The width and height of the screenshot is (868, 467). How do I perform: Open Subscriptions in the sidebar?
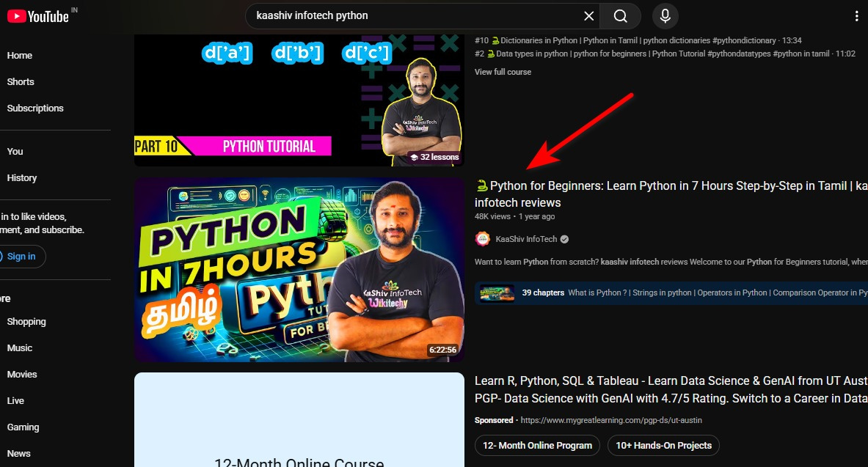coord(35,109)
